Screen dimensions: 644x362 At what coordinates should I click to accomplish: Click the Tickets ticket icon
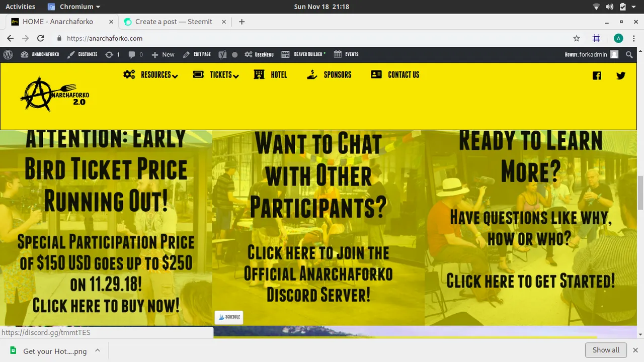coord(198,74)
